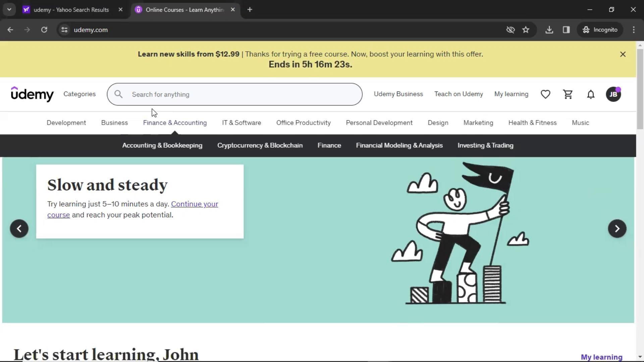Click the search magnifier icon
The width and height of the screenshot is (644, 362).
click(118, 95)
